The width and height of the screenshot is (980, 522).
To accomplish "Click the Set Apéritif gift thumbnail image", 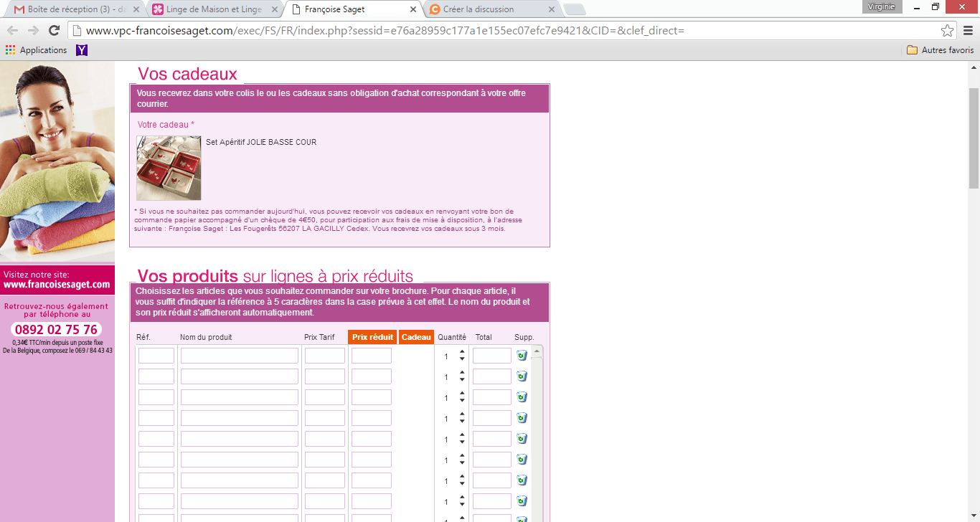I will 169,168.
